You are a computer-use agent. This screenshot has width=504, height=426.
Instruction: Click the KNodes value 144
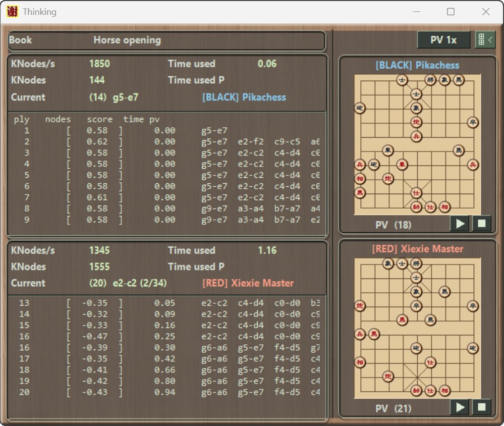point(97,80)
